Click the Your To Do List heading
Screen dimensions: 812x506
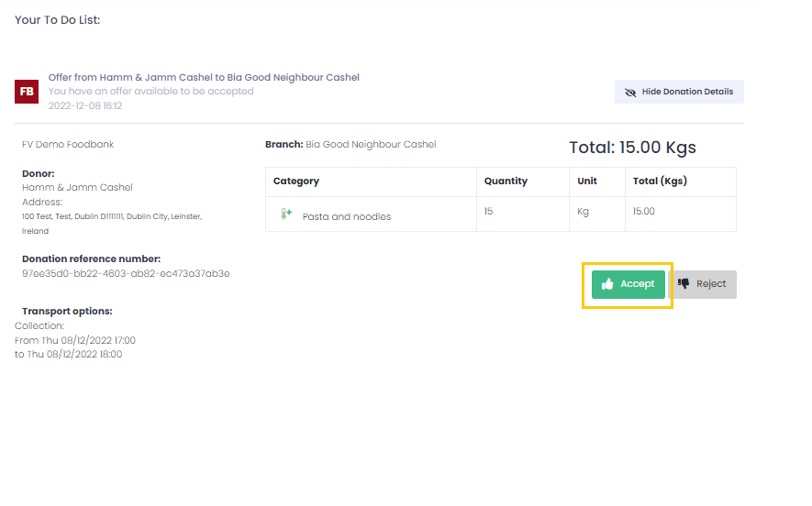[x=58, y=19]
